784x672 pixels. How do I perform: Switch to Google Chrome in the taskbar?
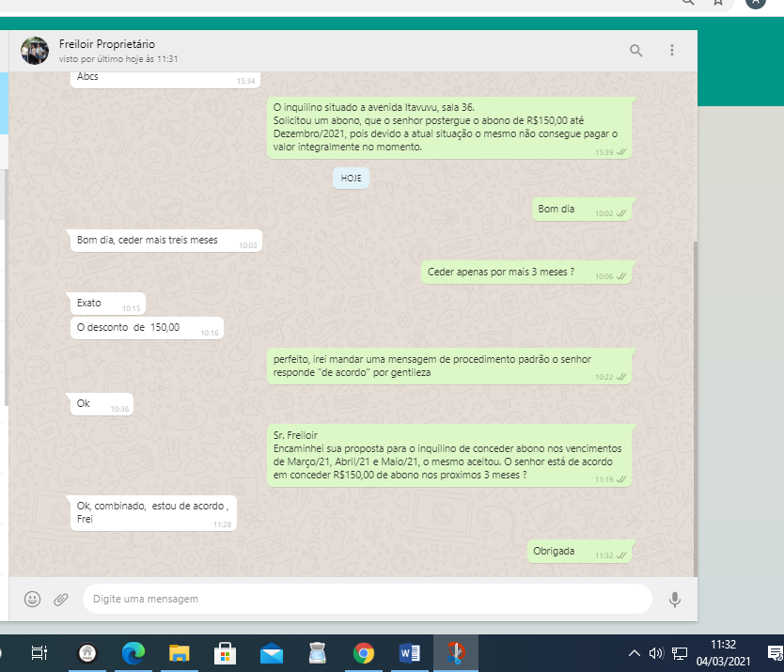point(364,652)
